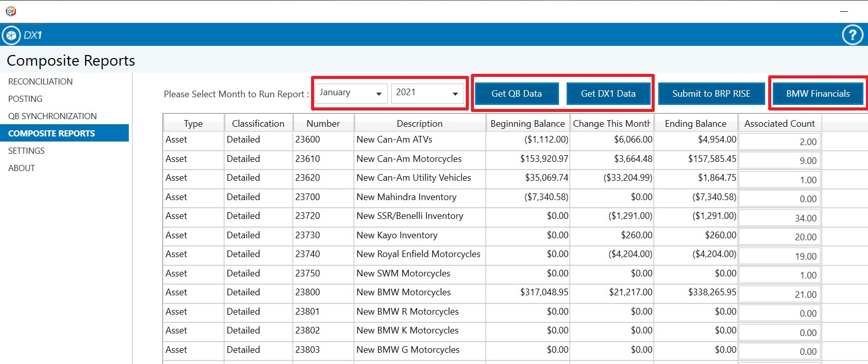Screen dimensions: 868x364
Task: Edit count field for New Kayo Inventory
Action: pyautogui.click(x=779, y=237)
